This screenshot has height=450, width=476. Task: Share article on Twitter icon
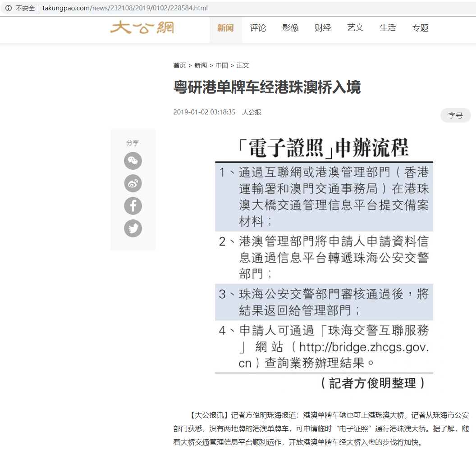[133, 228]
